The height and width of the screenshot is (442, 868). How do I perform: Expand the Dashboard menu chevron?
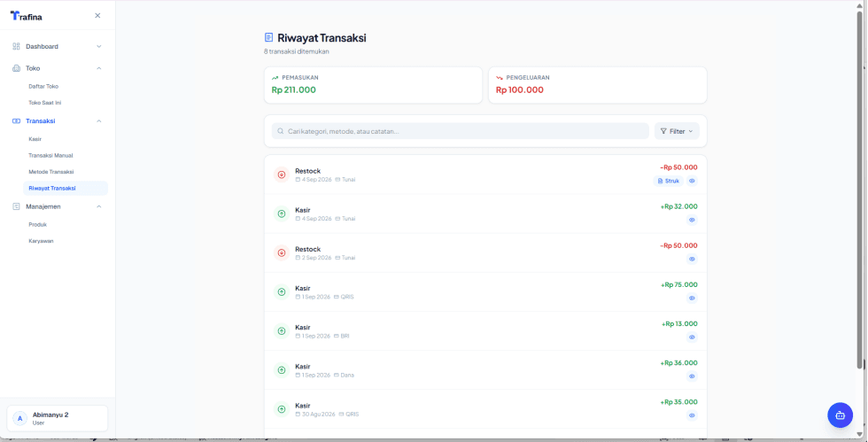point(99,47)
